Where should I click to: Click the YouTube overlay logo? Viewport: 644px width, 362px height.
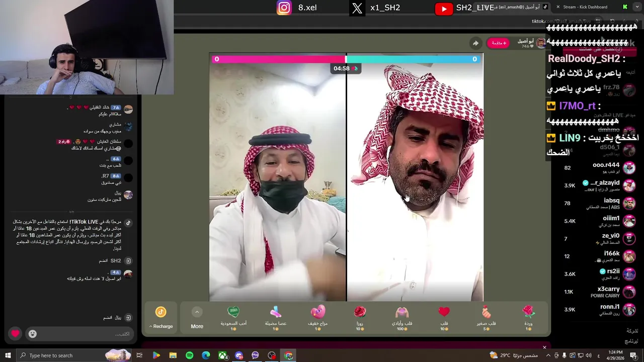pyautogui.click(x=444, y=8)
